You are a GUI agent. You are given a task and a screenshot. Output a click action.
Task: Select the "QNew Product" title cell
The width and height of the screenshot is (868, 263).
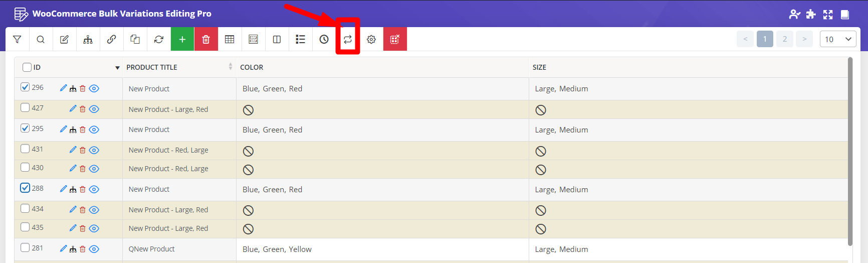click(179, 249)
